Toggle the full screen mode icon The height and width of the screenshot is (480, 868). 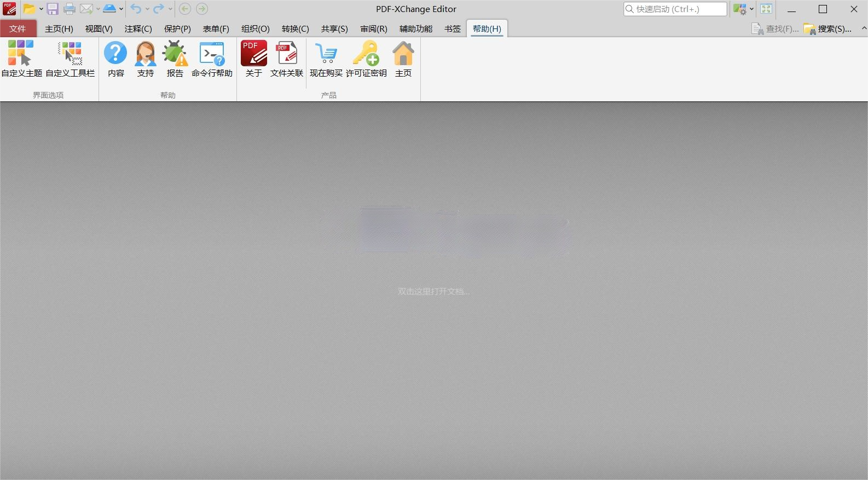click(x=766, y=9)
